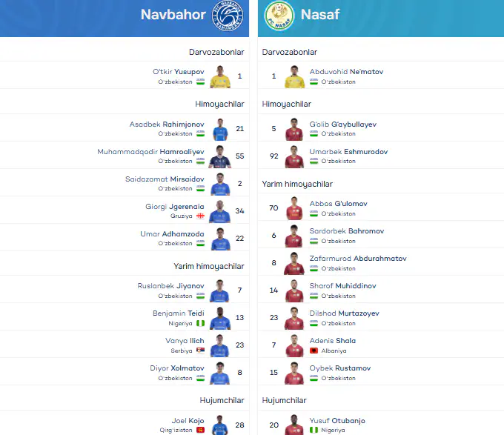Image resolution: width=504 pixels, height=435 pixels.
Task: Click the Serbia flag next to Serbiya
Action: tap(201, 351)
